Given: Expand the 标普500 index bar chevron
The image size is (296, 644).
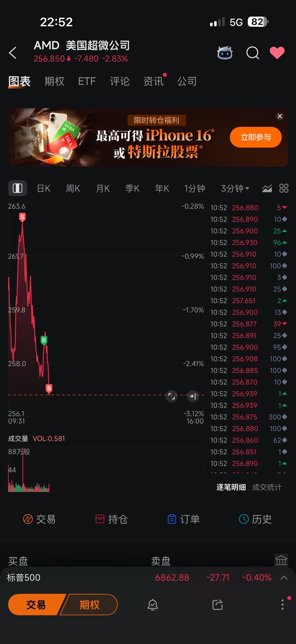Looking at the screenshot, I should coord(284,578).
